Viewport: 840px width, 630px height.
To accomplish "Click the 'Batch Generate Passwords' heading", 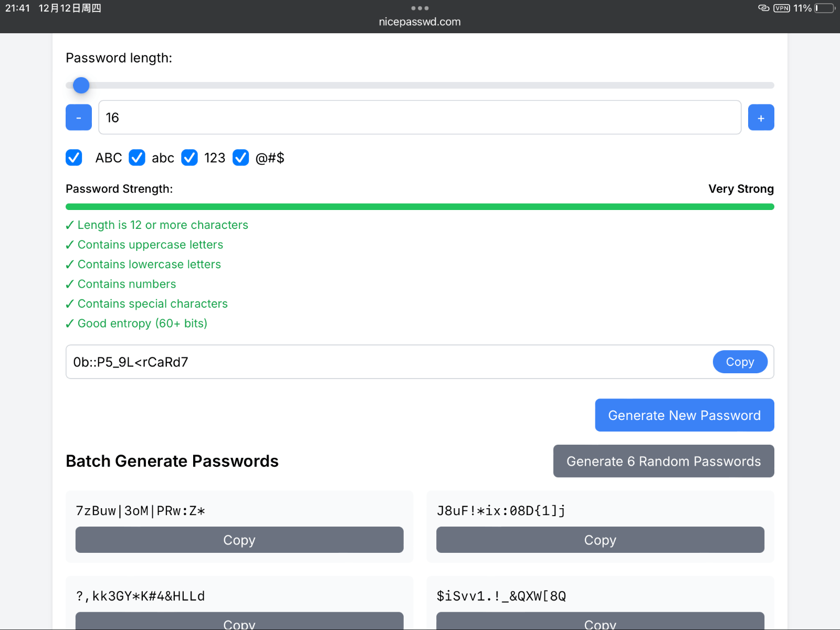I will click(x=172, y=461).
